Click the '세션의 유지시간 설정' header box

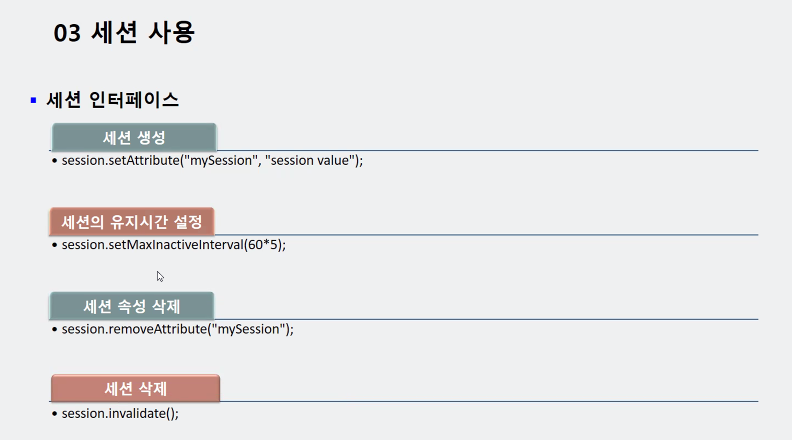click(132, 221)
